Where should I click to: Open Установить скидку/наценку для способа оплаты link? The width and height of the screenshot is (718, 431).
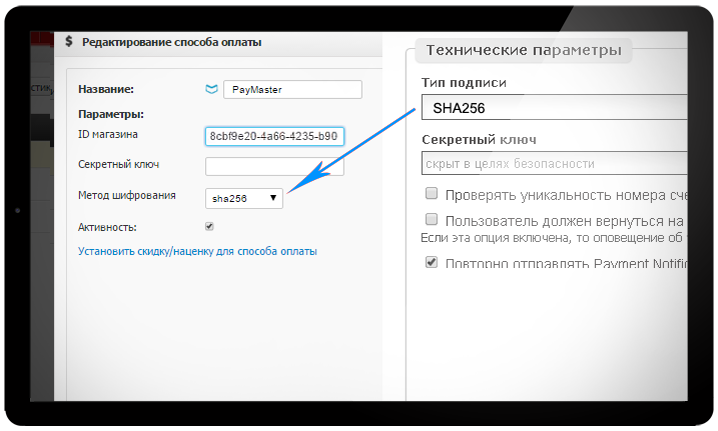click(197, 251)
